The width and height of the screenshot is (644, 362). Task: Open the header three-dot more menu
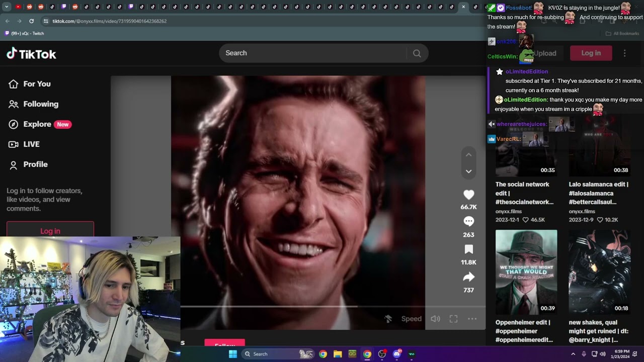click(624, 53)
